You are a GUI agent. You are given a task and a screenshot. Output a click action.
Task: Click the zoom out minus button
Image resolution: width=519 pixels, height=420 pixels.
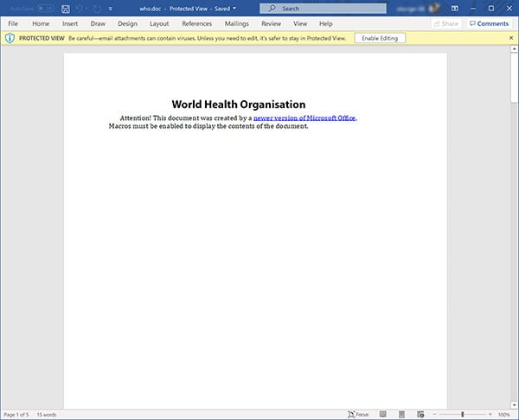tap(435, 414)
